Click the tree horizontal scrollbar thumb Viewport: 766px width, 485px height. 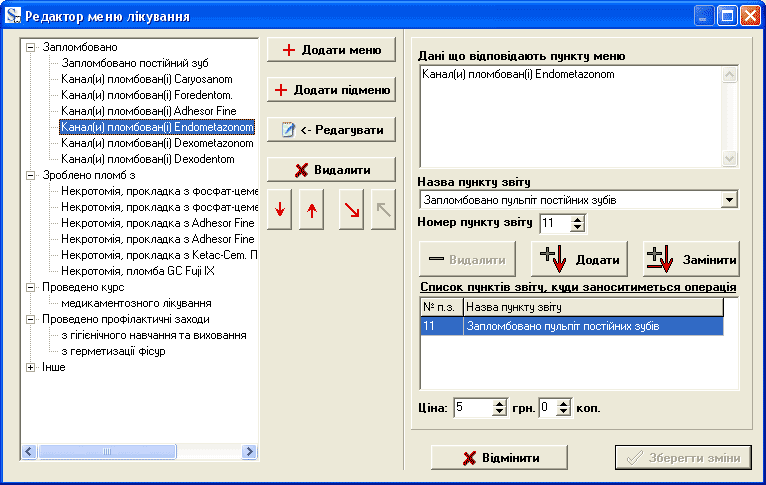click(x=107, y=451)
